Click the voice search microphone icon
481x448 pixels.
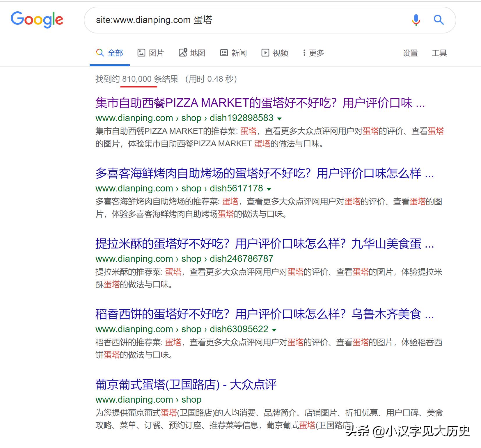[416, 20]
